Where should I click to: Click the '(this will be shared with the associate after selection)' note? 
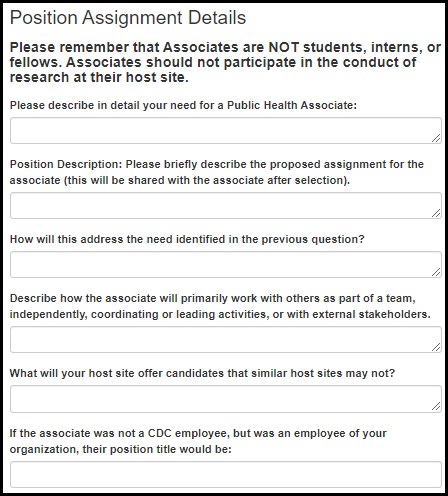[x=207, y=180]
